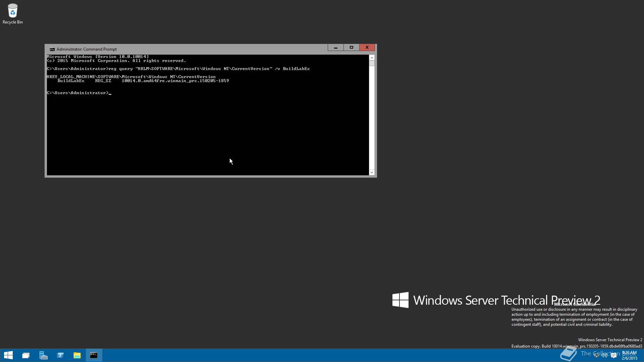Viewport: 644px width, 362px height.
Task: Click the 'REG_SZ' type in output
Action: pyautogui.click(x=103, y=81)
